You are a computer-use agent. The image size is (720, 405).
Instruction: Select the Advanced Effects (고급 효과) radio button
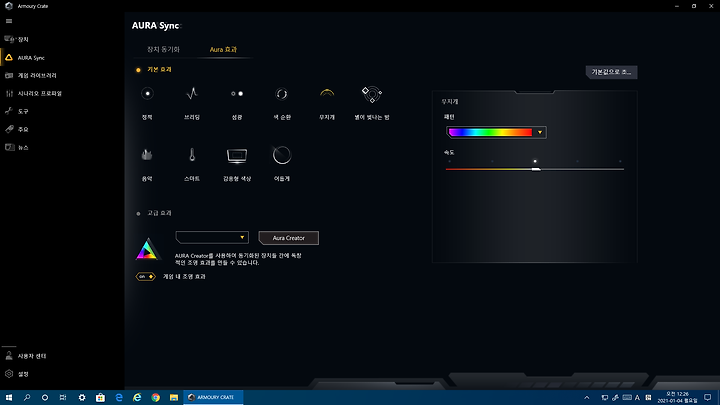click(x=138, y=214)
